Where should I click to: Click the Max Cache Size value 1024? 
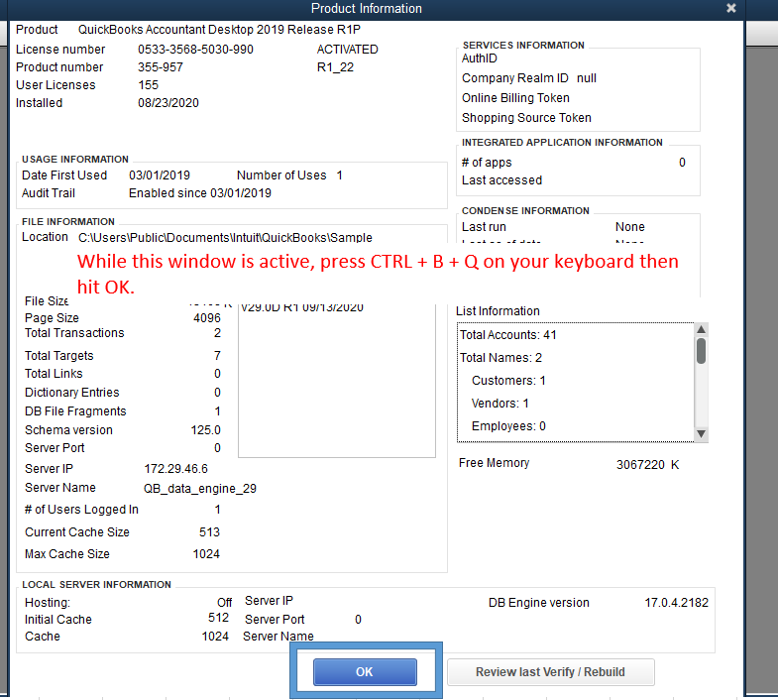point(206,554)
